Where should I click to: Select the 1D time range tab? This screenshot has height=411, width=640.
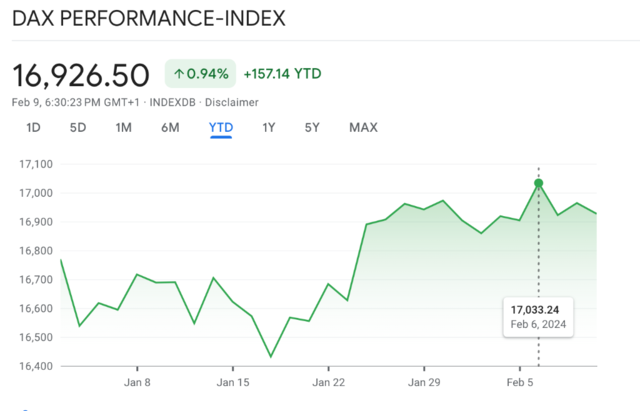[x=33, y=128]
